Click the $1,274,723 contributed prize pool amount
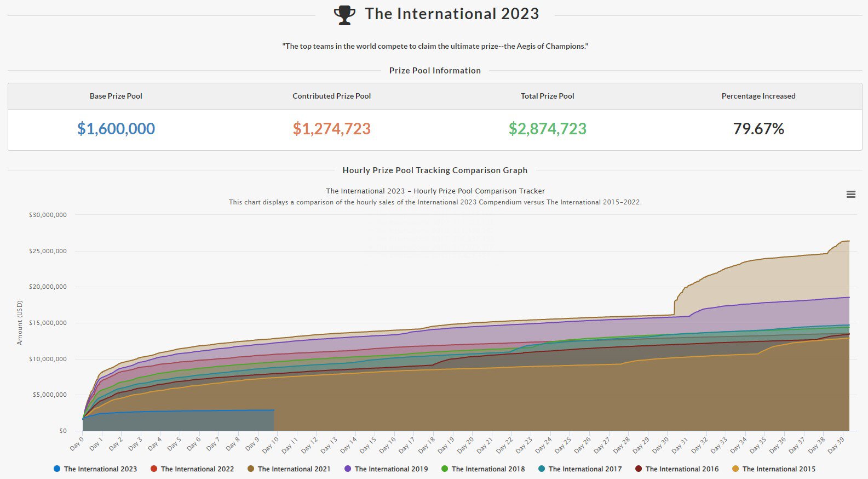 [x=331, y=129]
